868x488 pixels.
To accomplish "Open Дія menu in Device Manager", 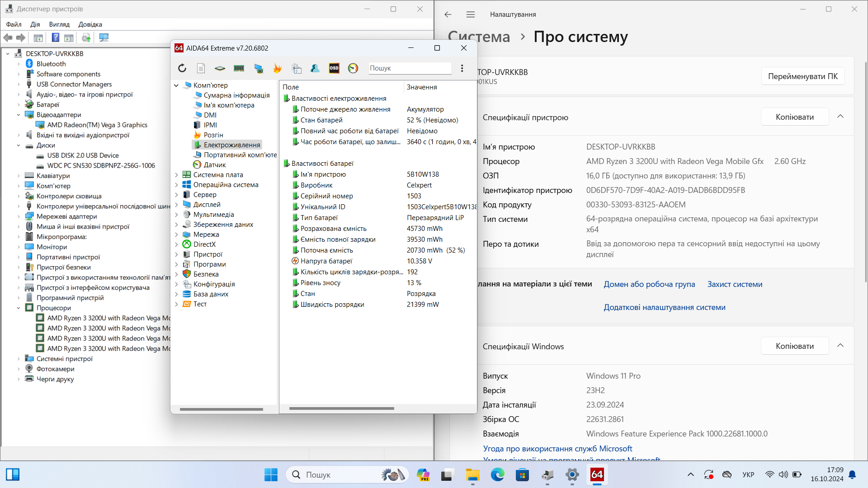I will [35, 24].
